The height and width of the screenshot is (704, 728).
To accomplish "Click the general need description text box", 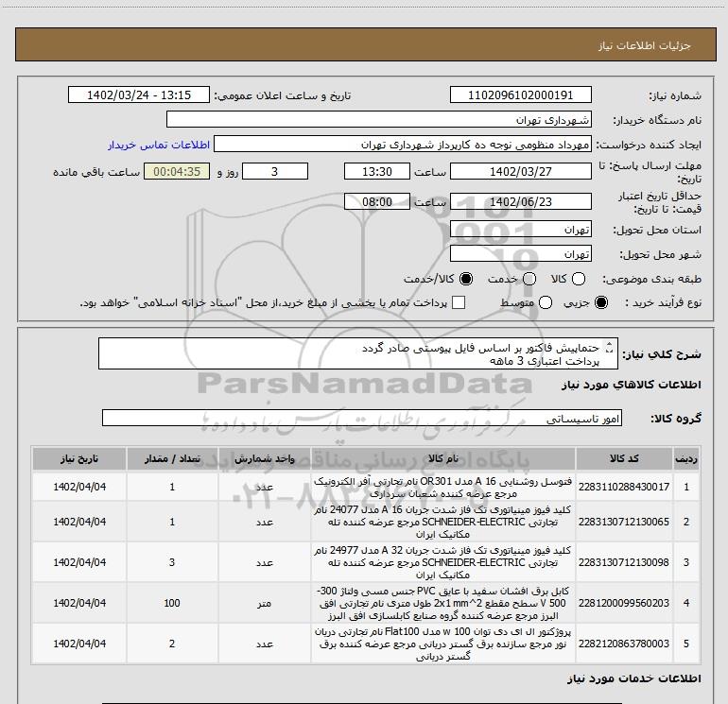I will [358, 354].
